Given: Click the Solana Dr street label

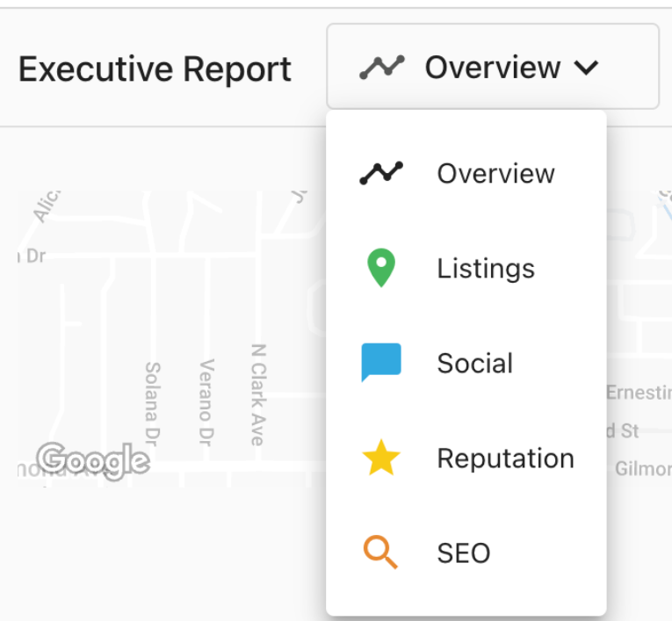Looking at the screenshot, I should 152,403.
